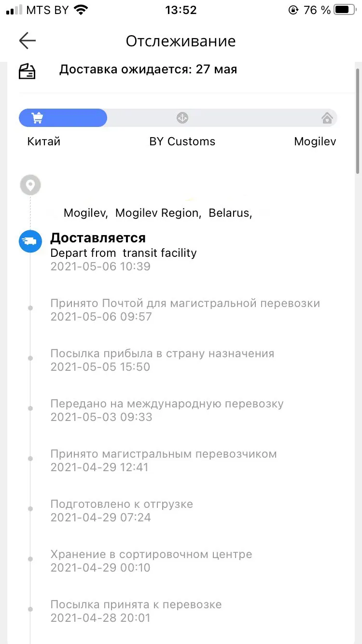
Task: Tap the Доставляется status entry
Action: point(98,238)
